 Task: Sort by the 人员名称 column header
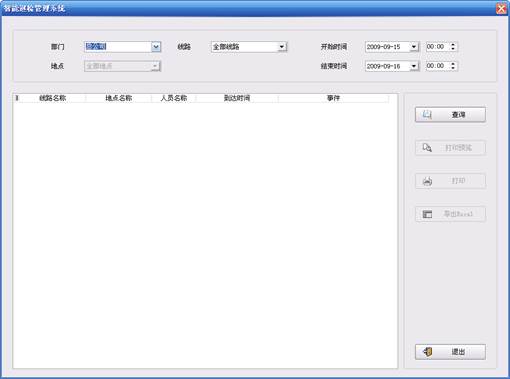click(174, 98)
